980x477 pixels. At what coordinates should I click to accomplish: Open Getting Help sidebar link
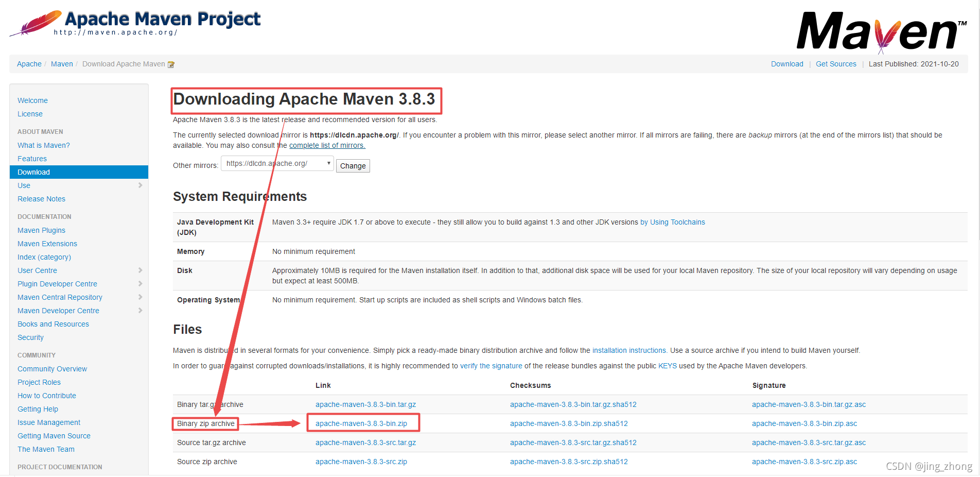(38, 409)
